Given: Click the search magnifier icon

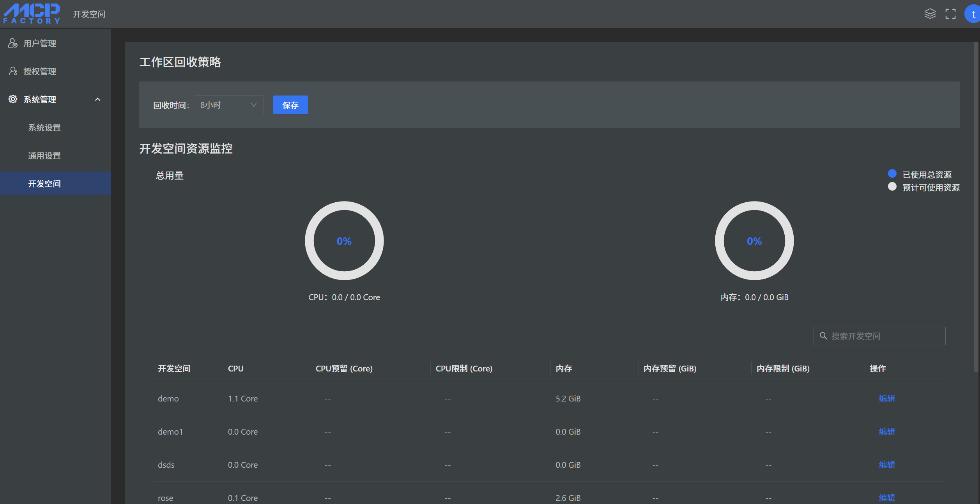Looking at the screenshot, I should (823, 336).
